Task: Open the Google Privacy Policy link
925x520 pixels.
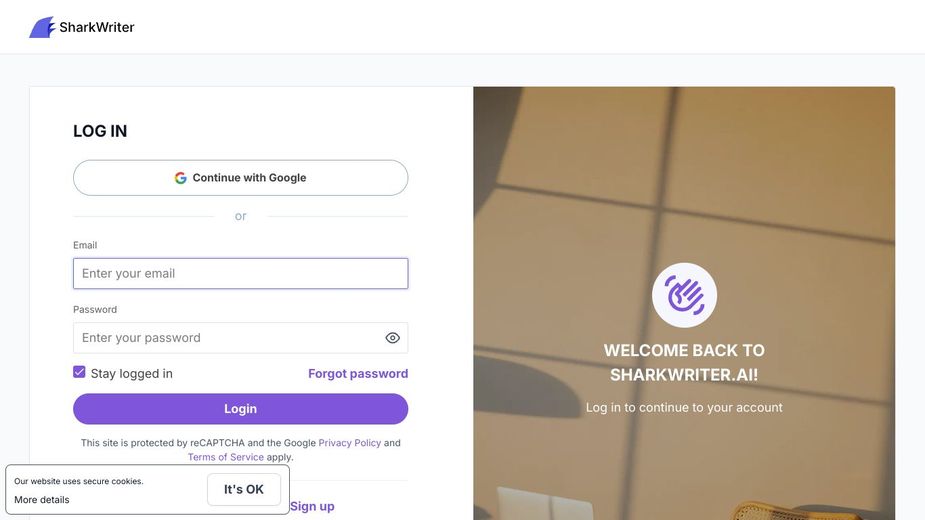Action: tap(350, 443)
